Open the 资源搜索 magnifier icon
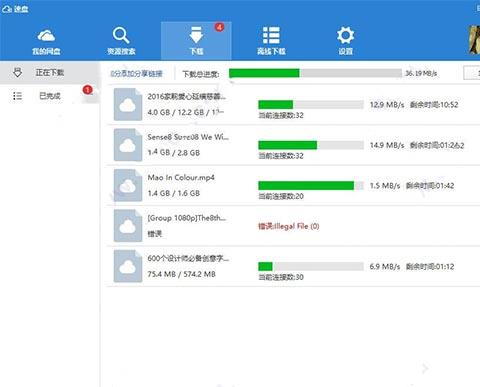 [121, 35]
